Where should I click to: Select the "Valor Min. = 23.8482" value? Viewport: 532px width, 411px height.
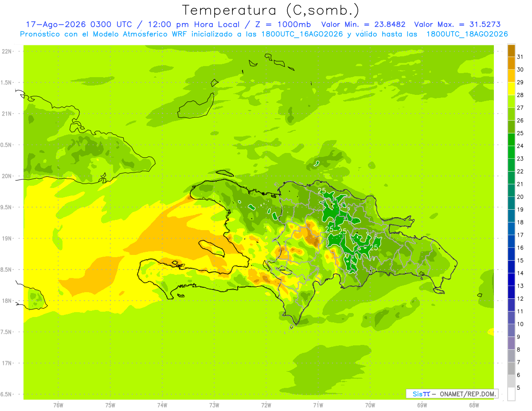point(363,24)
